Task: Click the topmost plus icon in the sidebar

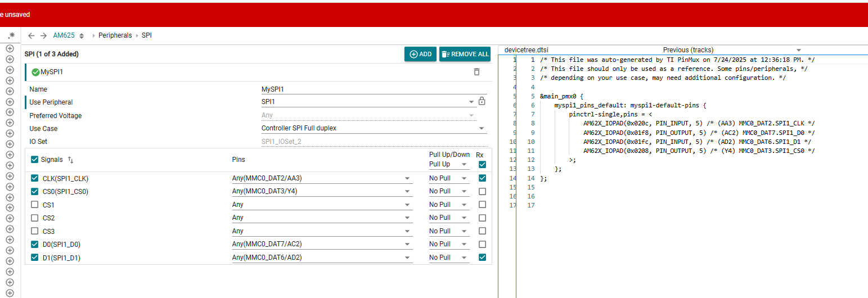Action: click(10, 48)
